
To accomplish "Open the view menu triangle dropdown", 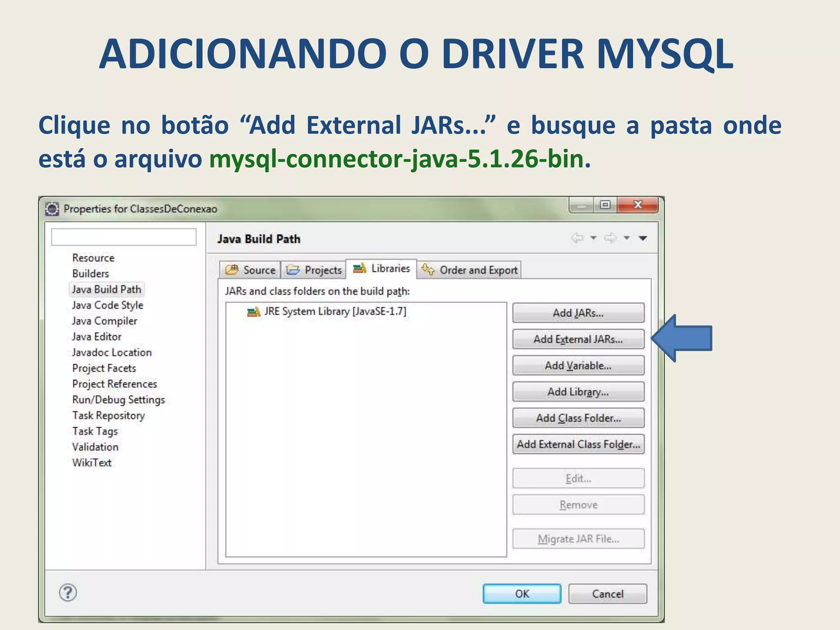I will (643, 238).
